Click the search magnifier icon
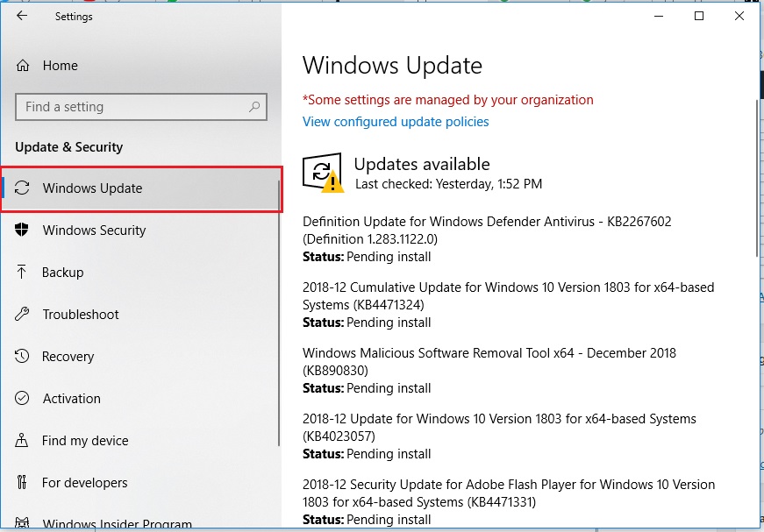 [x=254, y=107]
